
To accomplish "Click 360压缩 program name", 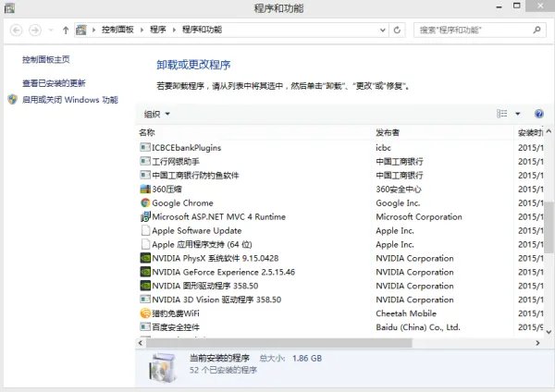I will 166,190.
